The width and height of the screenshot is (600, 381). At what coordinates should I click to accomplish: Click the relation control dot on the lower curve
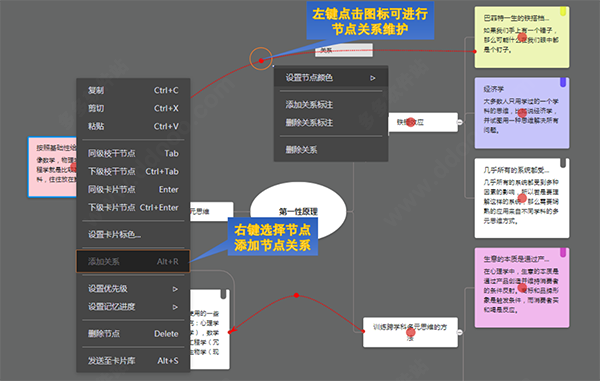pos(297,295)
